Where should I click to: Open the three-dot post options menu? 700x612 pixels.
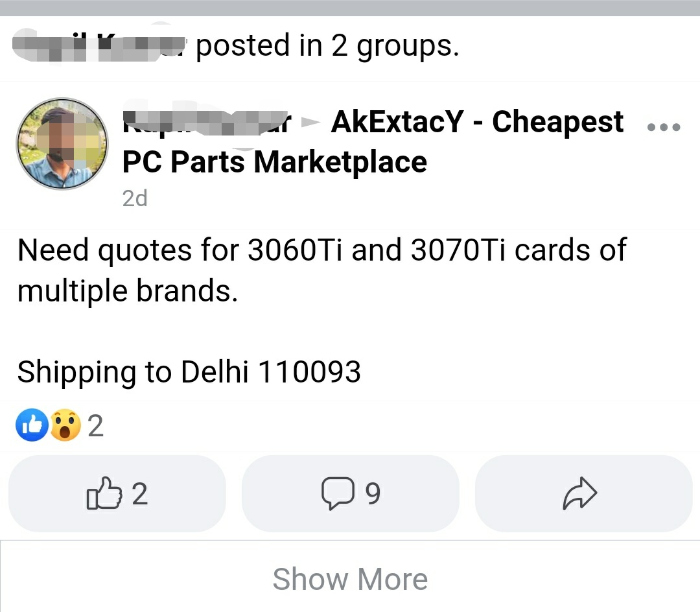(x=664, y=127)
